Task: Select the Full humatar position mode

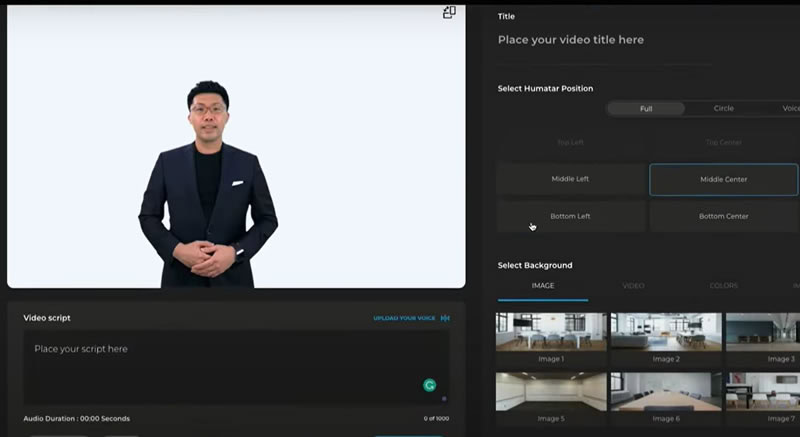Action: tap(646, 109)
